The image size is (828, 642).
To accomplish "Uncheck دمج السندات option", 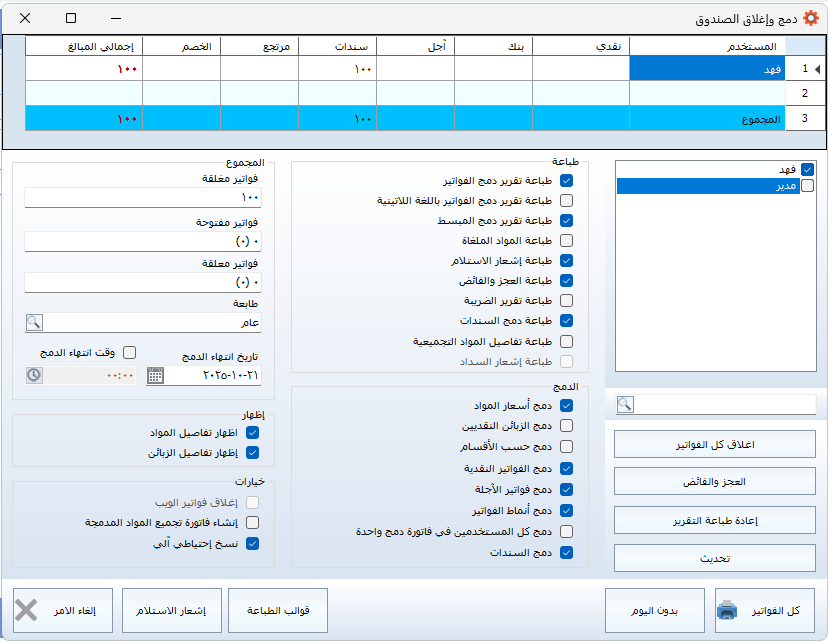I will point(567,552).
